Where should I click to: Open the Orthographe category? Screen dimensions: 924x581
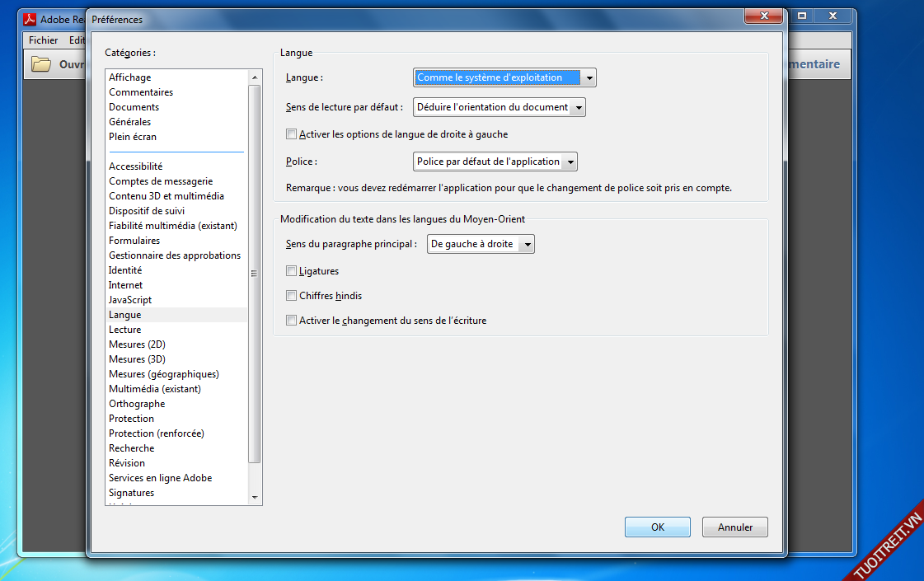pyautogui.click(x=137, y=404)
